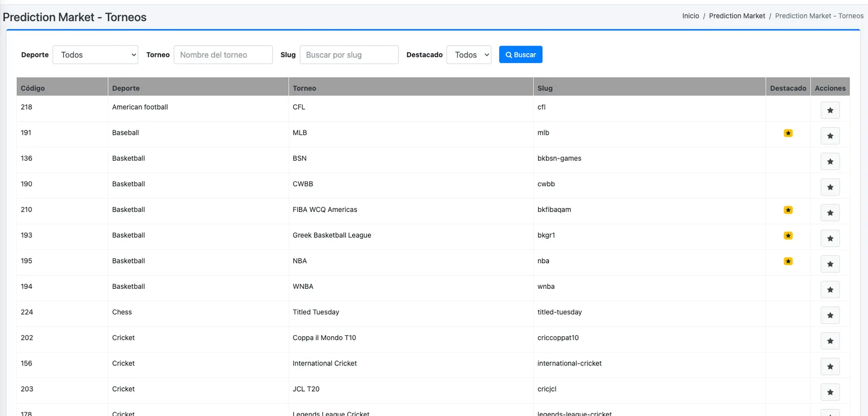Click star action for Greek Basketball League
868x416 pixels.
[830, 238]
